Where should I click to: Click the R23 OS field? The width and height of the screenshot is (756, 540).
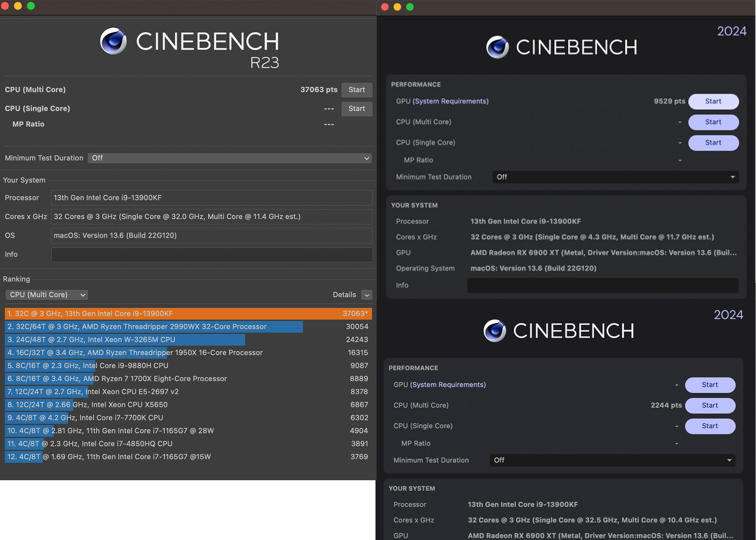point(212,235)
